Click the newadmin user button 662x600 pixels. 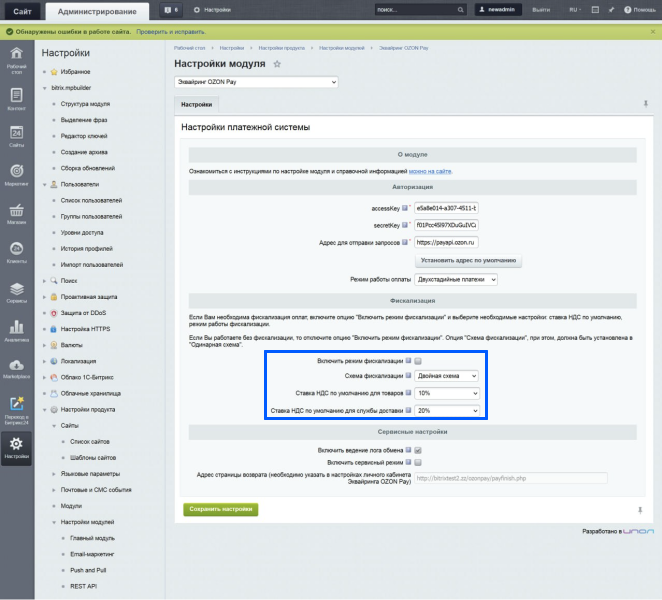click(x=498, y=10)
